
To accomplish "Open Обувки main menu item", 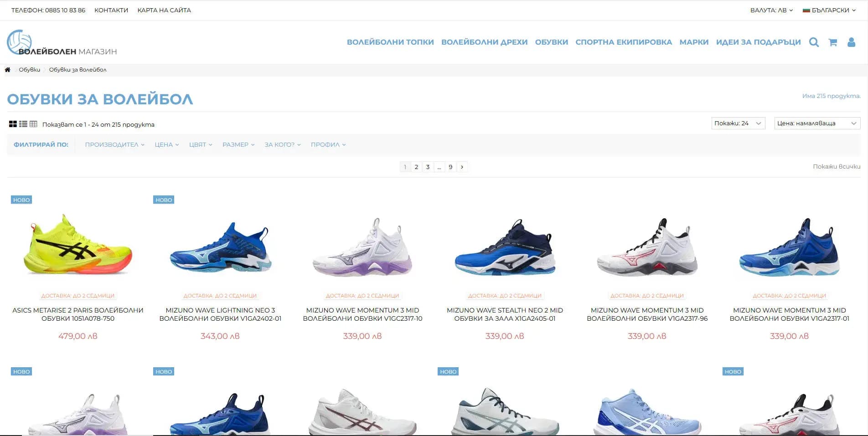I will 551,42.
